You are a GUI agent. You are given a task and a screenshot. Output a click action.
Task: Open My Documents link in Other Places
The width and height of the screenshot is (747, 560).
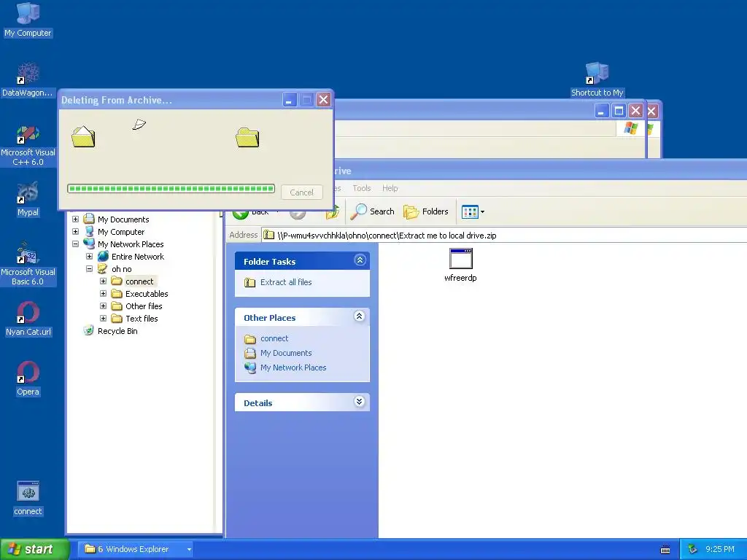[x=286, y=353]
